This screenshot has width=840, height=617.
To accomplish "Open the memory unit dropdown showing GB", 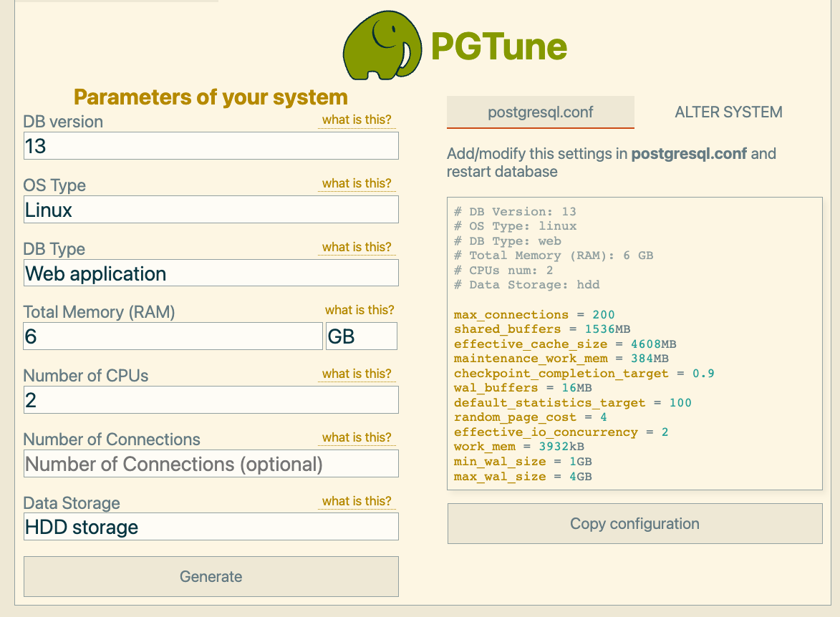I will pos(362,336).
